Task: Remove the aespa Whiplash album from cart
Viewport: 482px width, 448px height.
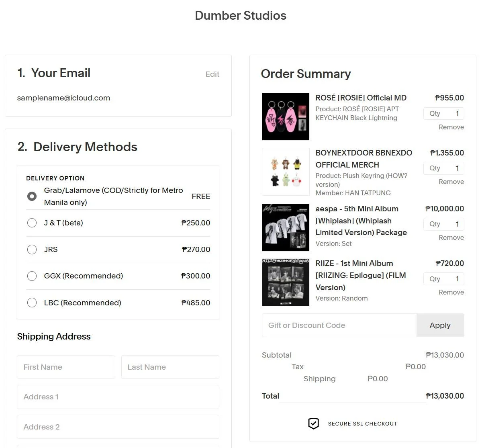Action: 451,237
